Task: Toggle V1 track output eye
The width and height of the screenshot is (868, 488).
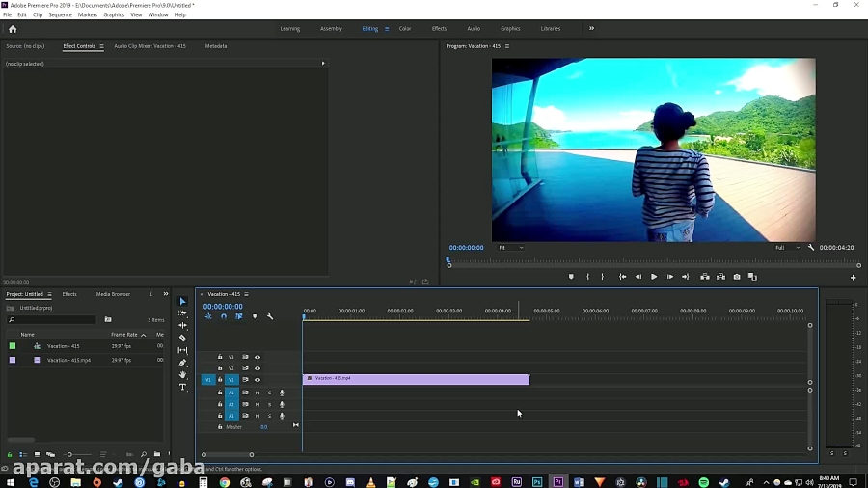Action: (258, 380)
